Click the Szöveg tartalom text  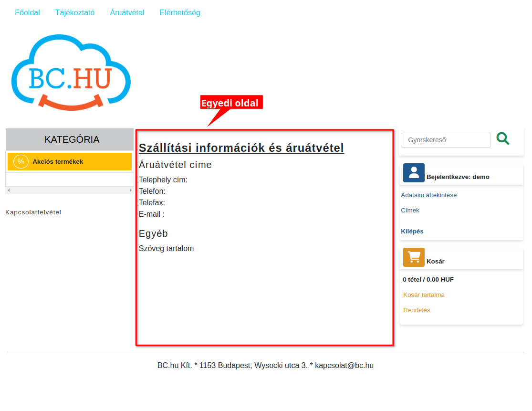[x=166, y=248]
